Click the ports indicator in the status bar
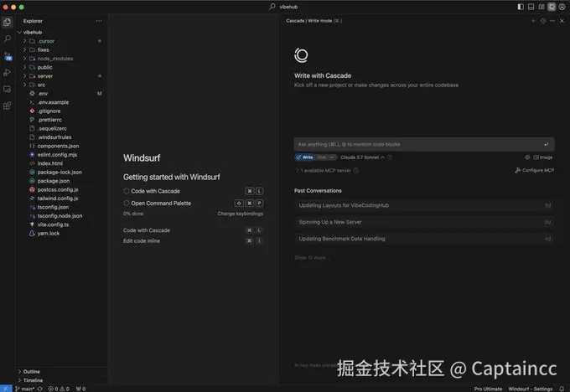This screenshot has width=570, height=392. [x=80, y=389]
